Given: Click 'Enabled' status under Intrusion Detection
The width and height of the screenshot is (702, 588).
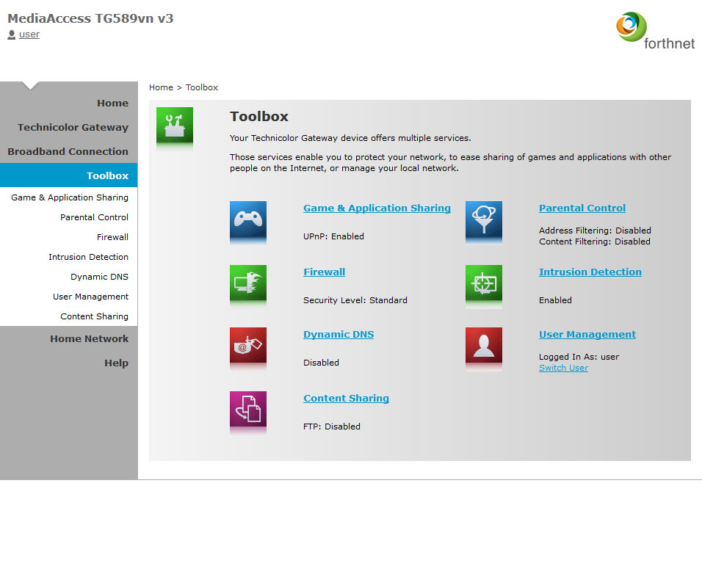Looking at the screenshot, I should [555, 300].
